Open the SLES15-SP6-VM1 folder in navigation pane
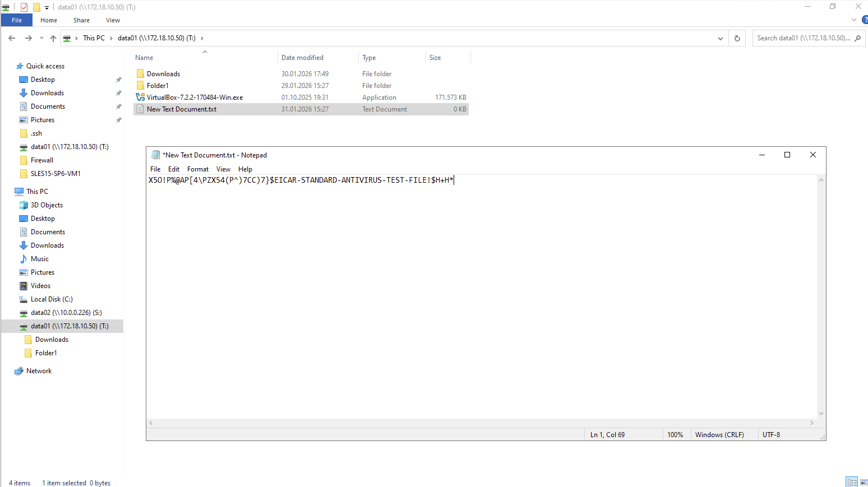Image resolution: width=868 pixels, height=487 pixels. [56, 174]
